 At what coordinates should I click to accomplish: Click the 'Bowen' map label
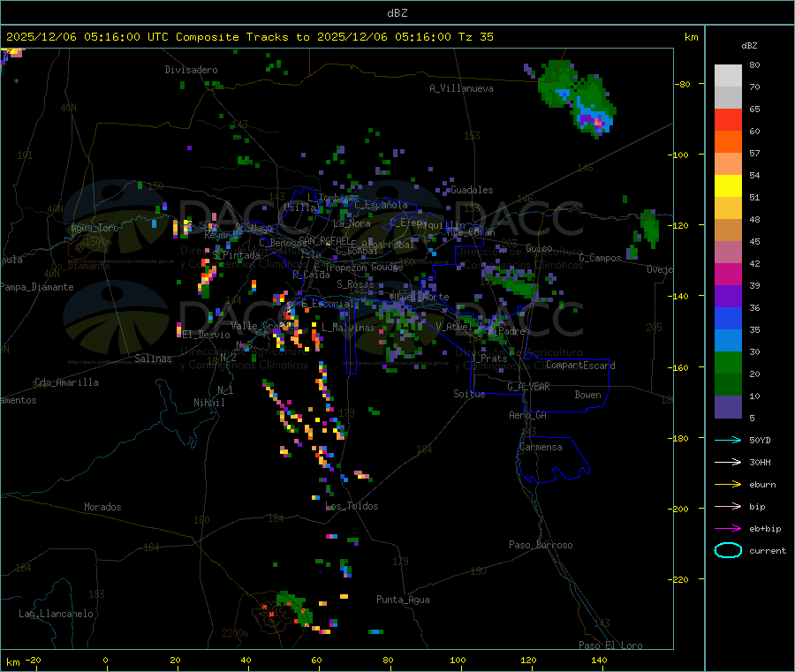588,395
